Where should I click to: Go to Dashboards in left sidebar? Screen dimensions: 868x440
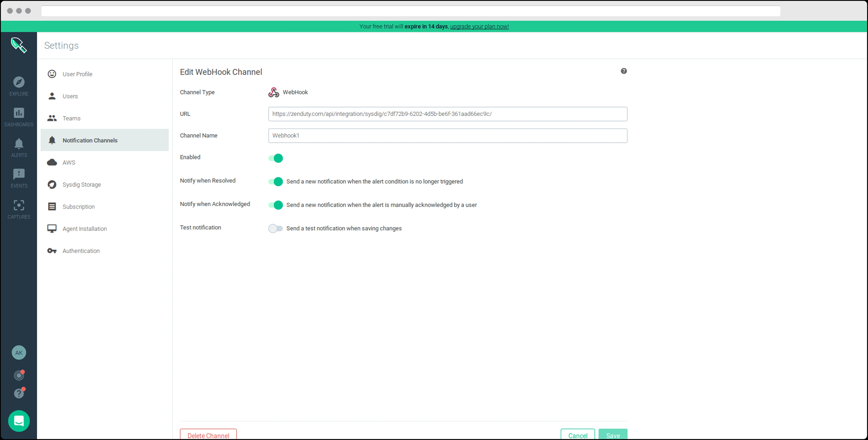click(x=19, y=113)
